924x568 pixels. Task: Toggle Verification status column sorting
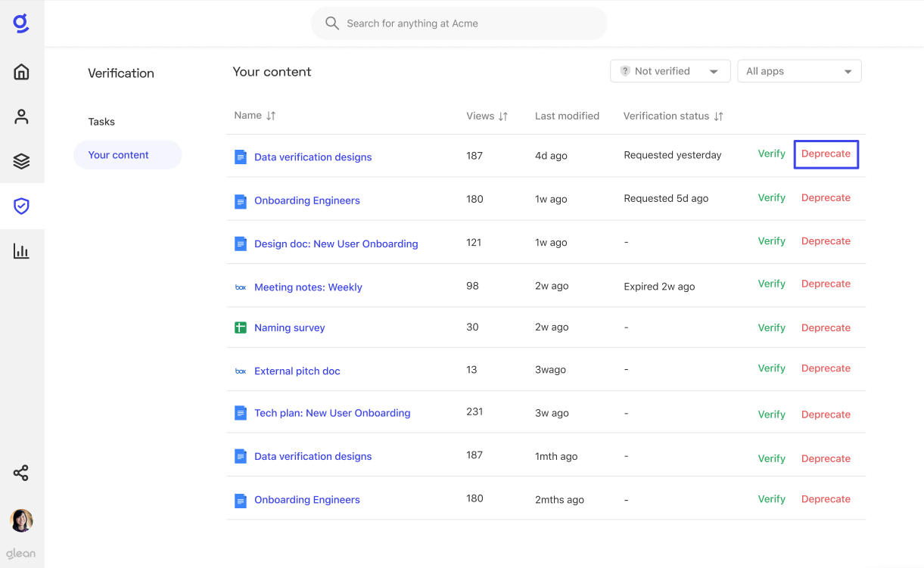[718, 116]
